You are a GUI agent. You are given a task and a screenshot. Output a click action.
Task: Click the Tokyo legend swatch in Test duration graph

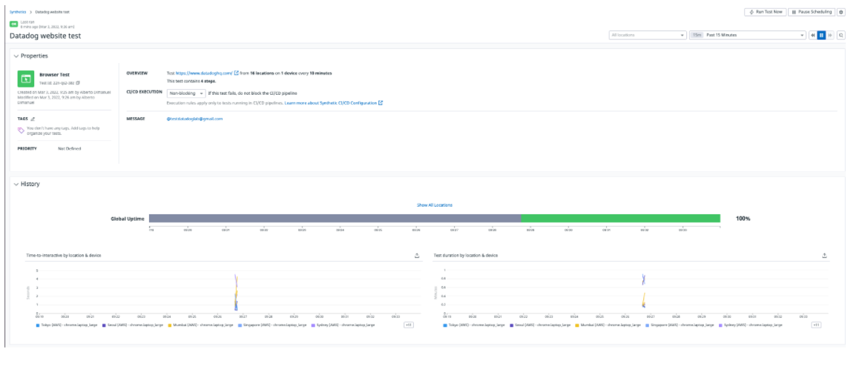(444, 325)
